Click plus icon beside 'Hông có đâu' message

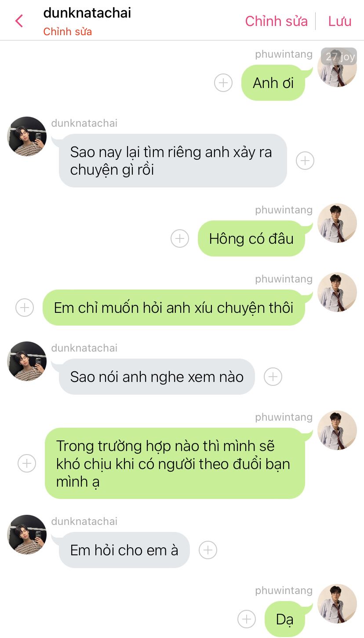tap(180, 238)
